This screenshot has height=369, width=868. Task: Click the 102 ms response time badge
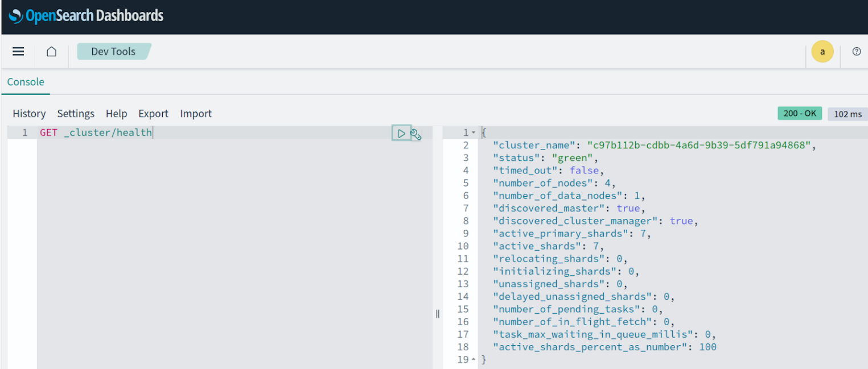(848, 114)
